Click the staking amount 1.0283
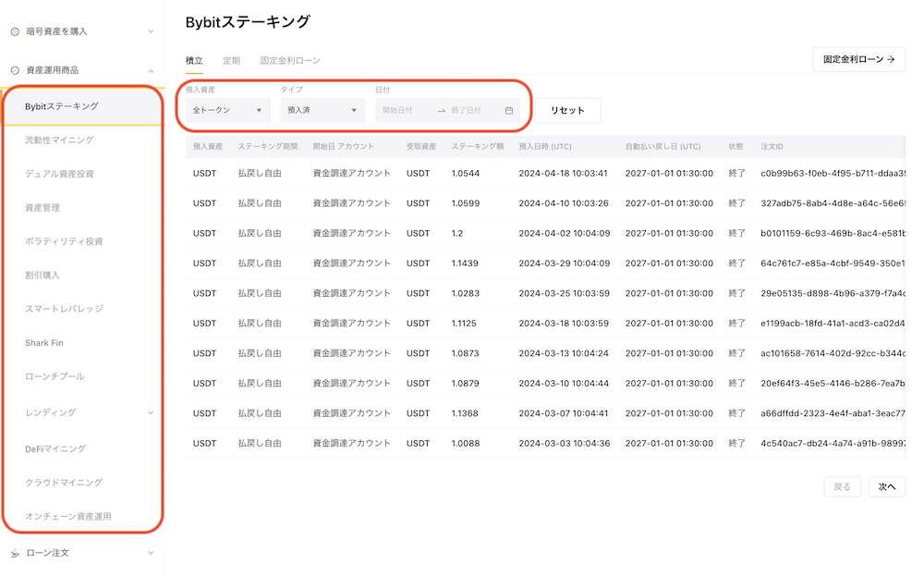This screenshot has width=924, height=576. coord(466,294)
